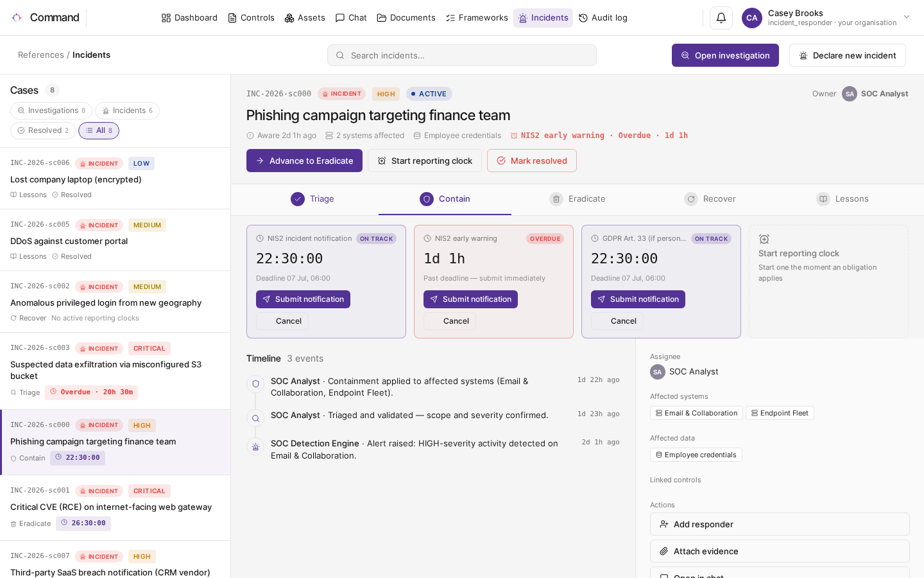This screenshot has width=924, height=578.
Task: Submit notification for NIS2 incident notification
Action: point(303,299)
